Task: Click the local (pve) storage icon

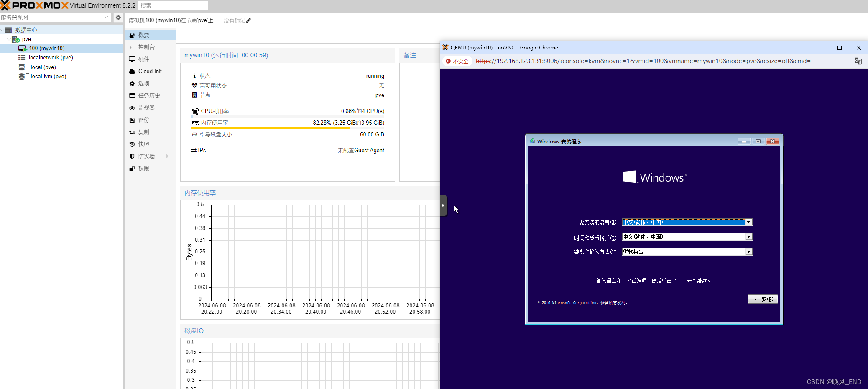Action: 23,67
